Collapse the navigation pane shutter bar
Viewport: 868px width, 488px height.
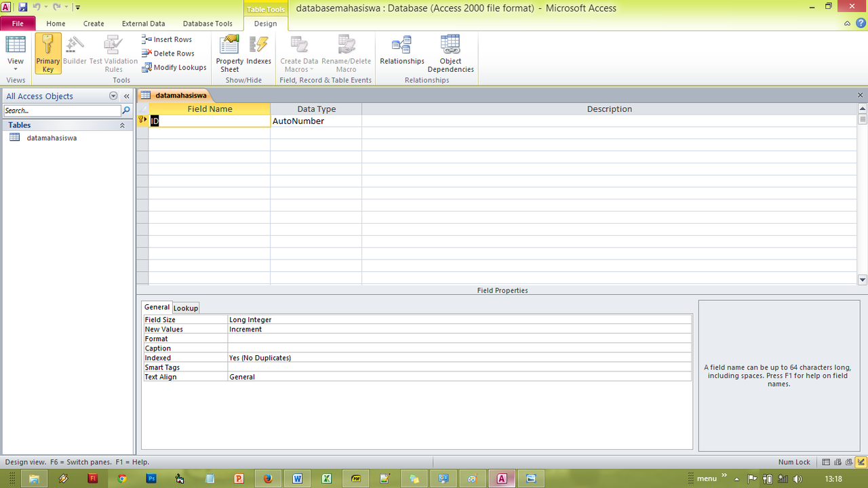pyautogui.click(x=126, y=96)
